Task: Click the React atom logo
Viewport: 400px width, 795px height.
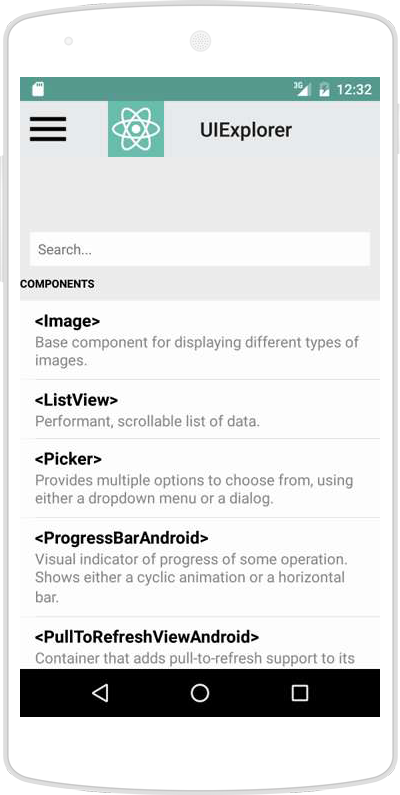Action: 136,129
